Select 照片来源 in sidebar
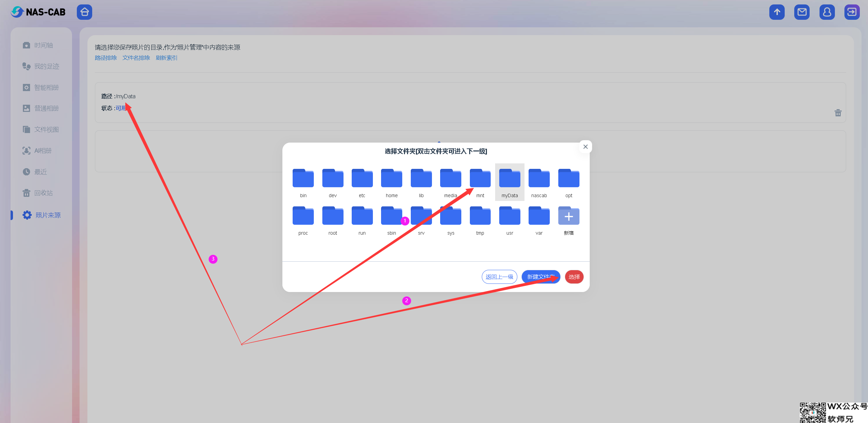Image resolution: width=868 pixels, height=423 pixels. pos(41,215)
